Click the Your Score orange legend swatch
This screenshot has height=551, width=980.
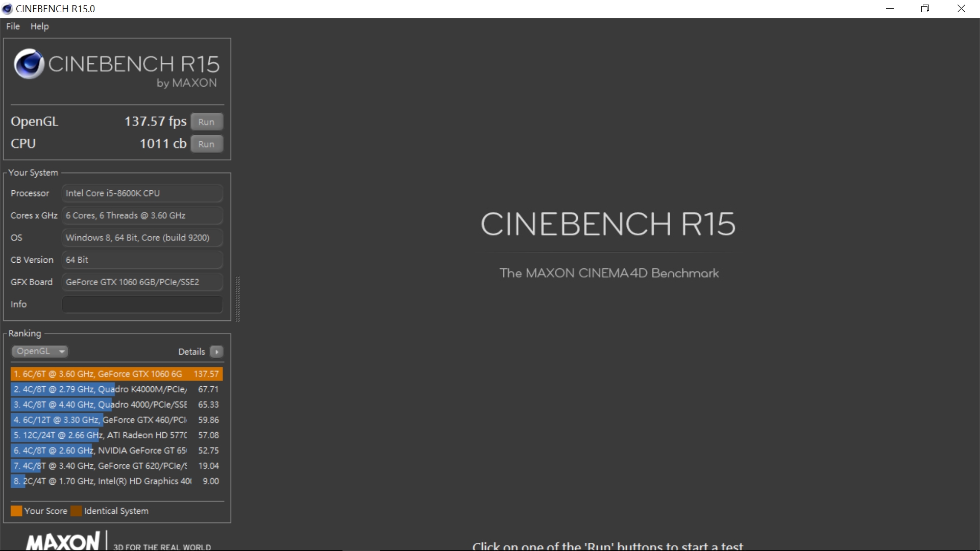click(16, 511)
